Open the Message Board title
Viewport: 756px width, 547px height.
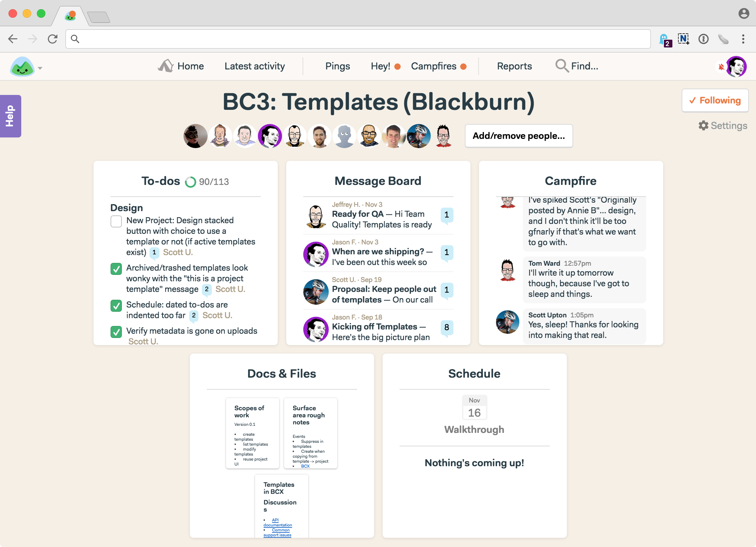378,181
